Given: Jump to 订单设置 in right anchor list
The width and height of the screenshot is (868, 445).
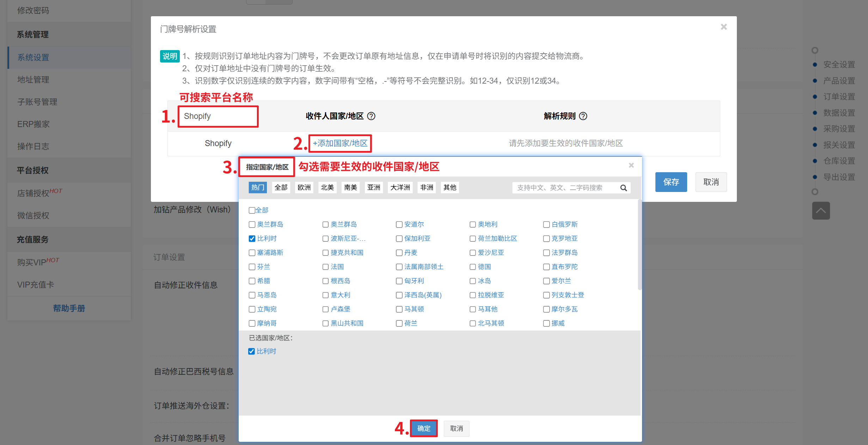Looking at the screenshot, I should tap(839, 97).
